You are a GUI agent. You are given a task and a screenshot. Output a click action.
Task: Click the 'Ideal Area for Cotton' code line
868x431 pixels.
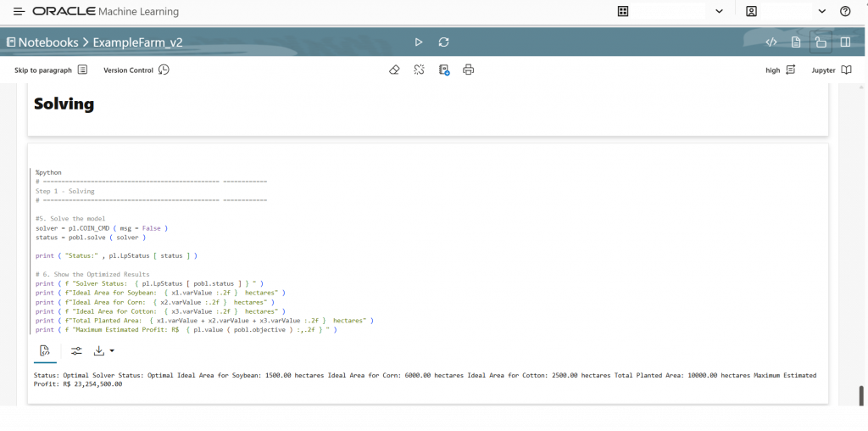(x=160, y=311)
